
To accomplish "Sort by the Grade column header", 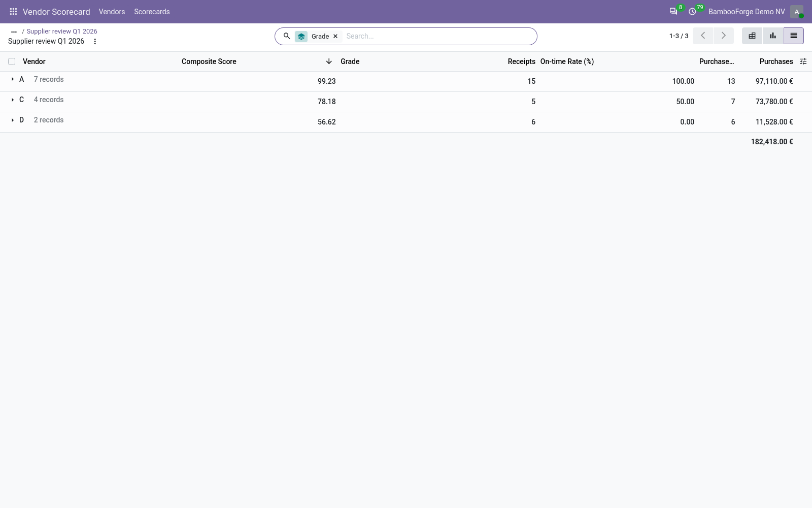I will (x=350, y=61).
